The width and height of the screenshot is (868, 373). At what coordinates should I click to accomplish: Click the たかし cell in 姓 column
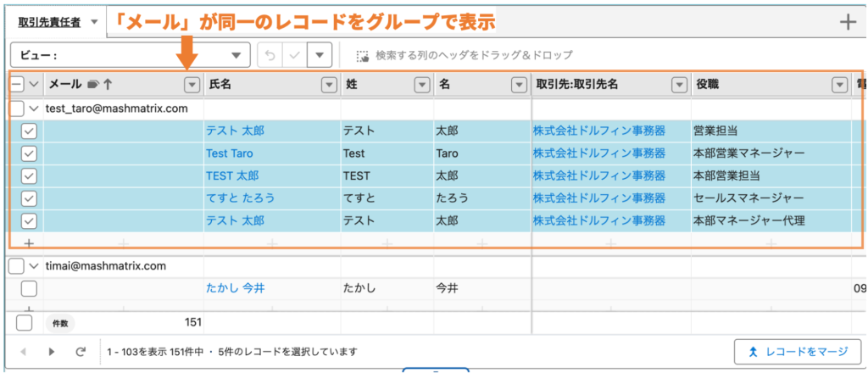(387, 288)
